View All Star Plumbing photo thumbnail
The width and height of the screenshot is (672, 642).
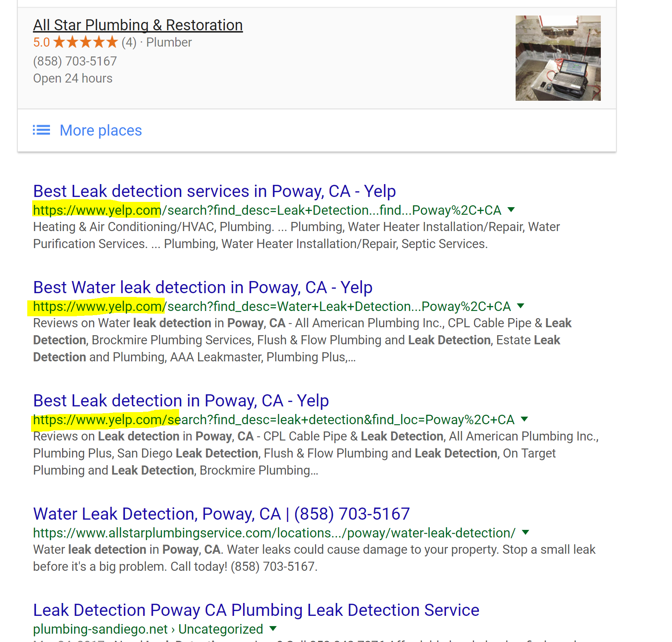tap(558, 58)
